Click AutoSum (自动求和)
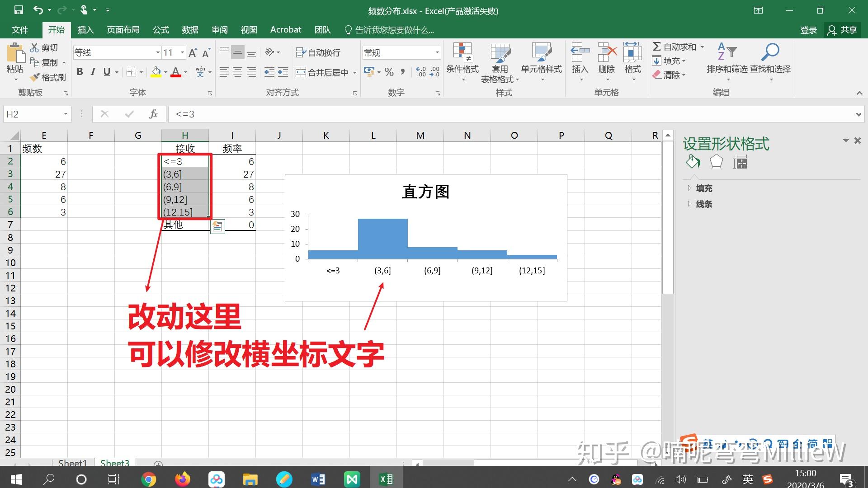Screen dimensions: 868x488 click(674, 47)
